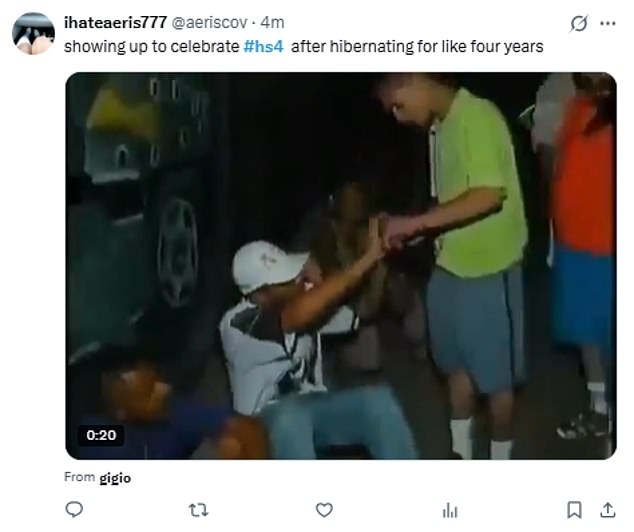634x532 pixels.
Task: Click the "From" label under video
Action: pyautogui.click(x=80, y=477)
